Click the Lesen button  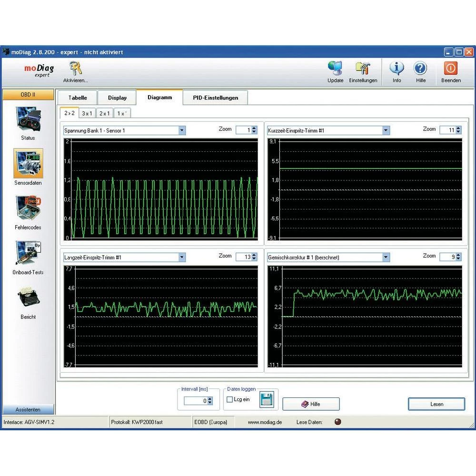(436, 404)
